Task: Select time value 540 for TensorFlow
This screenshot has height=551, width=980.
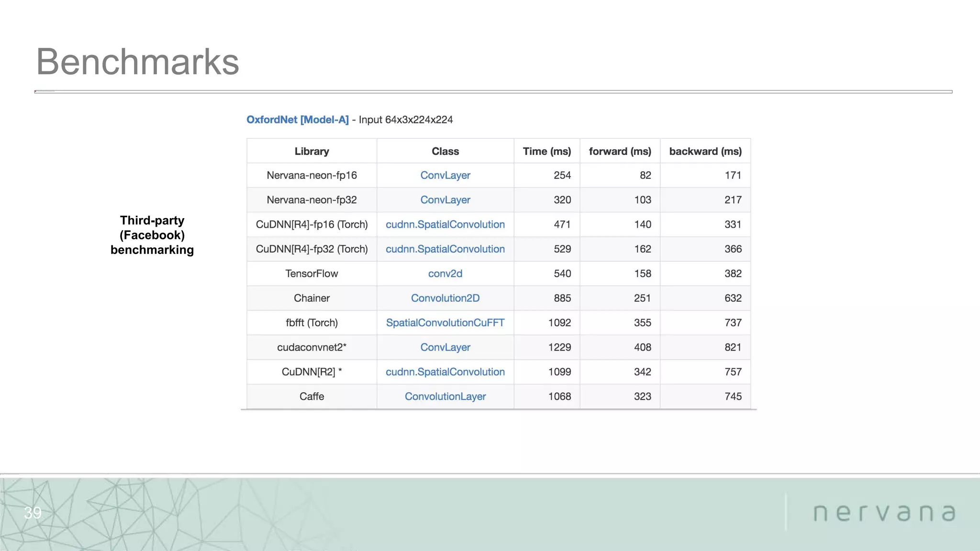Action: tap(562, 274)
